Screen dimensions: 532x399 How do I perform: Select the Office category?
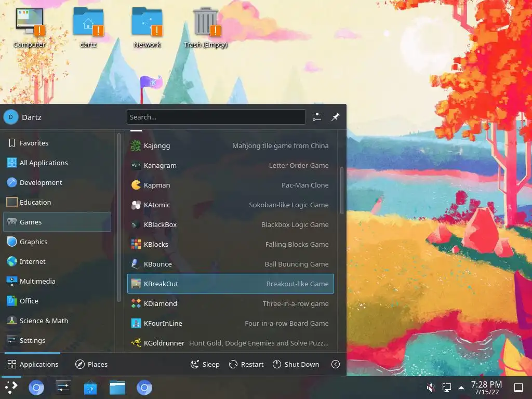57,301
